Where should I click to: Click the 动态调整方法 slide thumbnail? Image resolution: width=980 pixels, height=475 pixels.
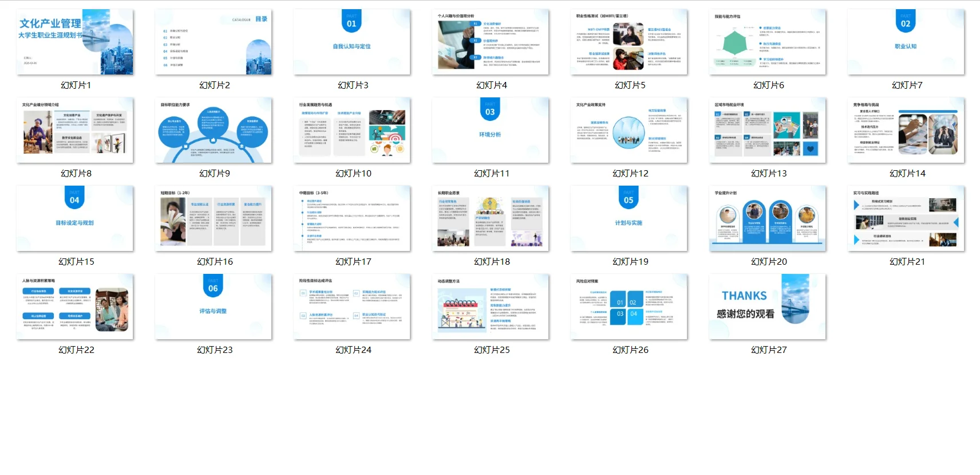pos(491,307)
